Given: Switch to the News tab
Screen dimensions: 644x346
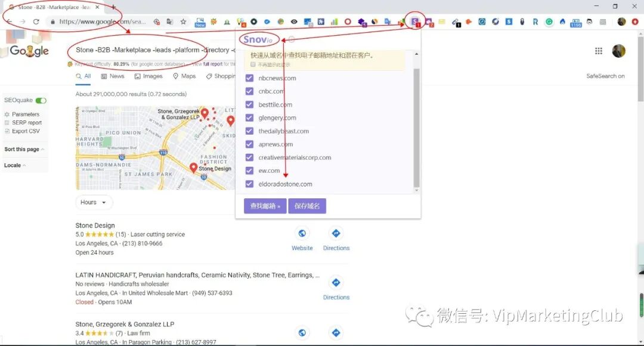Looking at the screenshot, I should 113,76.
